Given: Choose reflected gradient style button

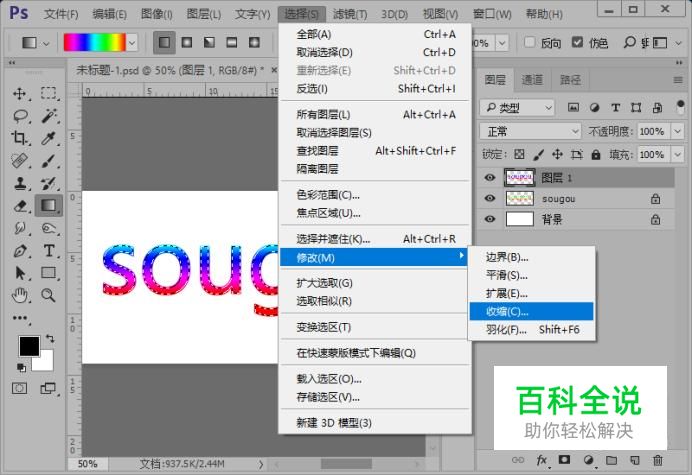Looking at the screenshot, I should click(232, 42).
